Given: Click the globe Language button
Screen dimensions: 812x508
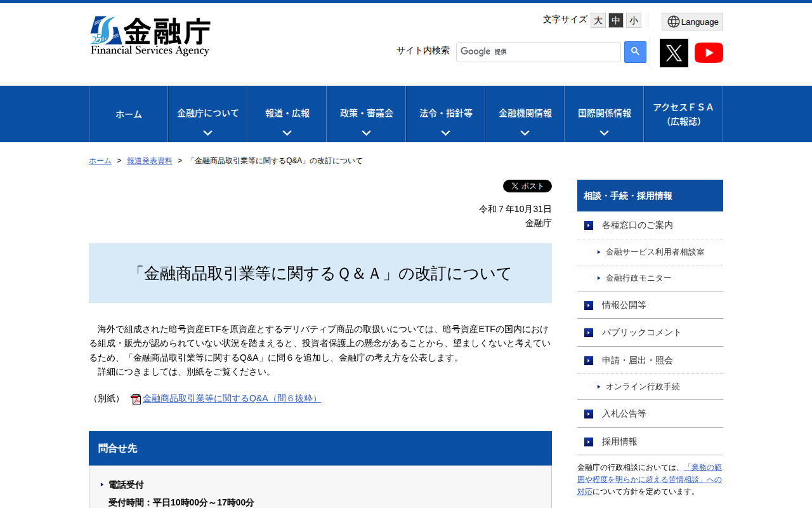Looking at the screenshot, I should pyautogui.click(x=692, y=22).
